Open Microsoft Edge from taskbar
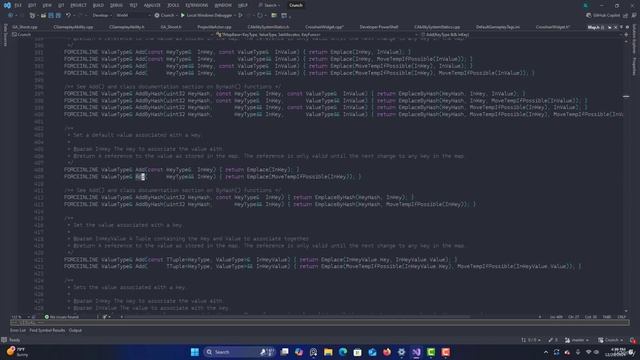This screenshot has width=640, height=360. [x=343, y=352]
